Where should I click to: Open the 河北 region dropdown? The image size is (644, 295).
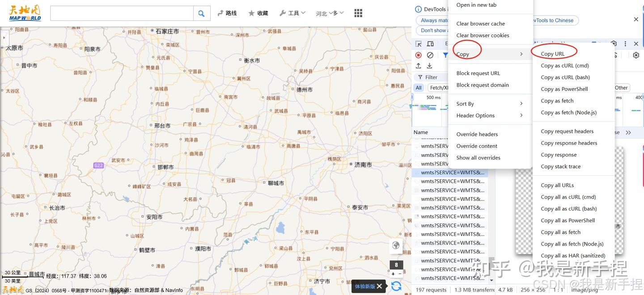coord(330,13)
